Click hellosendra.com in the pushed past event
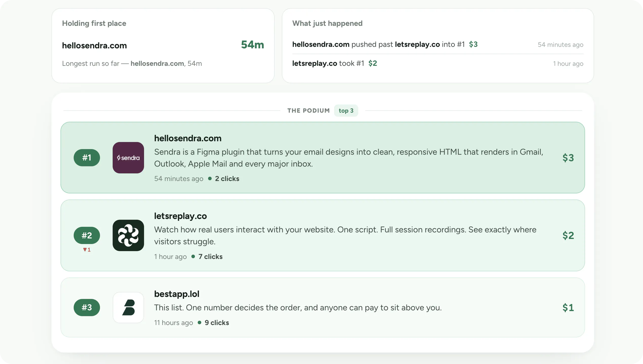643x364 pixels. pyautogui.click(x=321, y=44)
